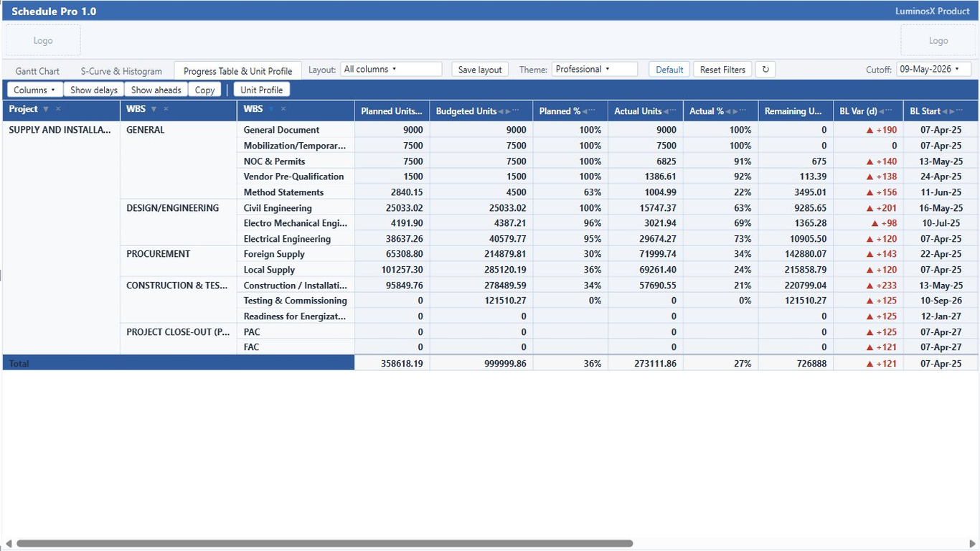
Task: Click the horizontal scrollbar thumb at bottom
Action: pyautogui.click(x=324, y=544)
